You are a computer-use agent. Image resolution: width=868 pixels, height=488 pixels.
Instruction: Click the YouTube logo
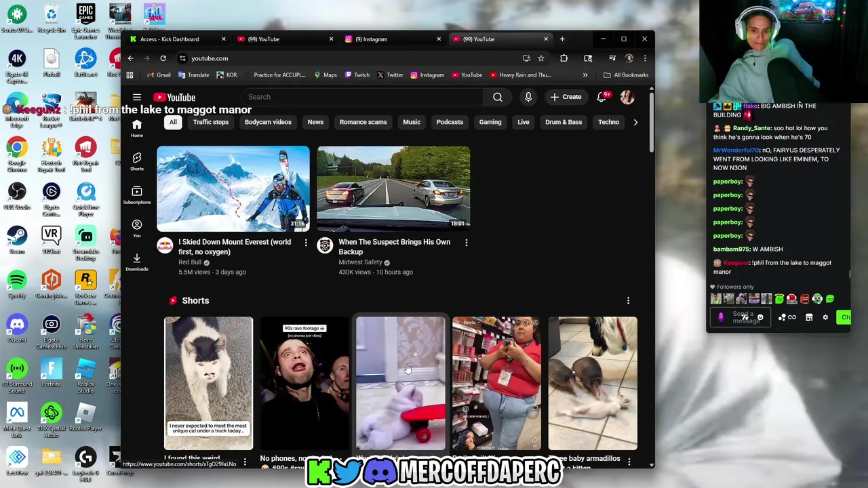174,98
